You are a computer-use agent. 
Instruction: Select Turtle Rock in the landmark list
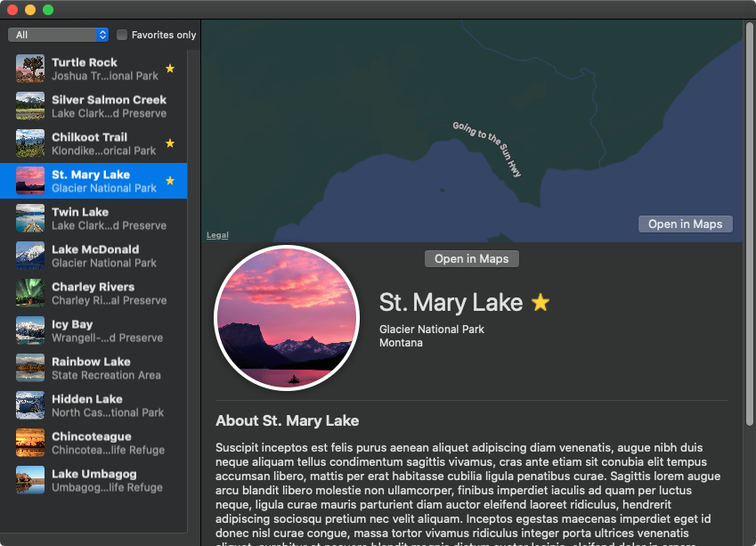pos(93,69)
